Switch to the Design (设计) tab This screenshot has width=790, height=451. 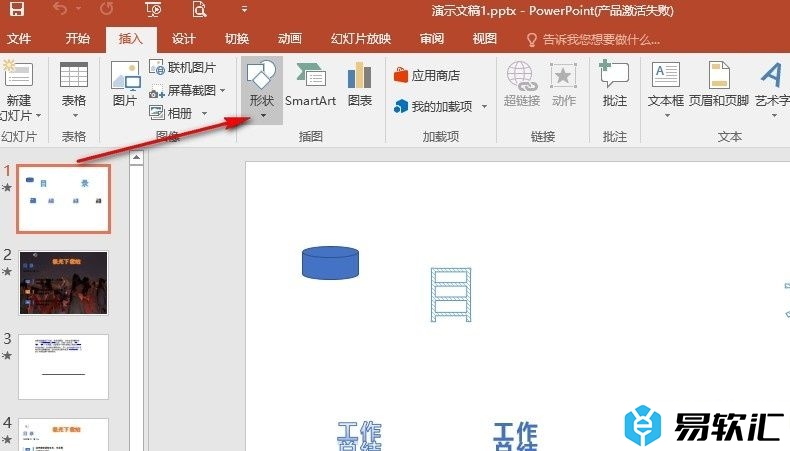(183, 40)
